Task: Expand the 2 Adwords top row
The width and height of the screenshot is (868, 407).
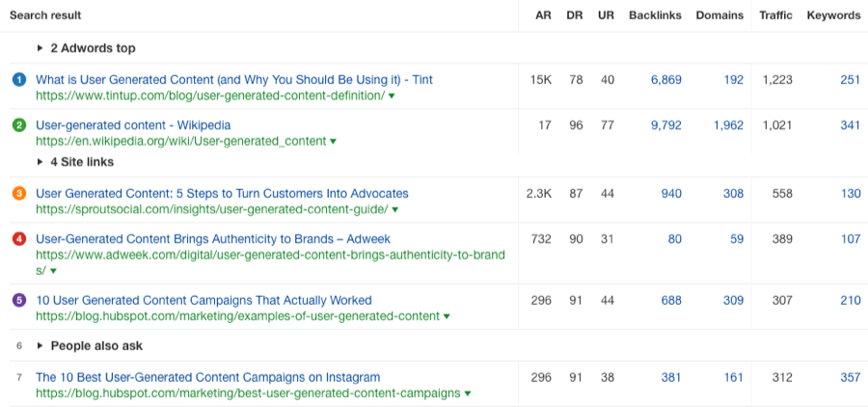Action: pos(41,48)
